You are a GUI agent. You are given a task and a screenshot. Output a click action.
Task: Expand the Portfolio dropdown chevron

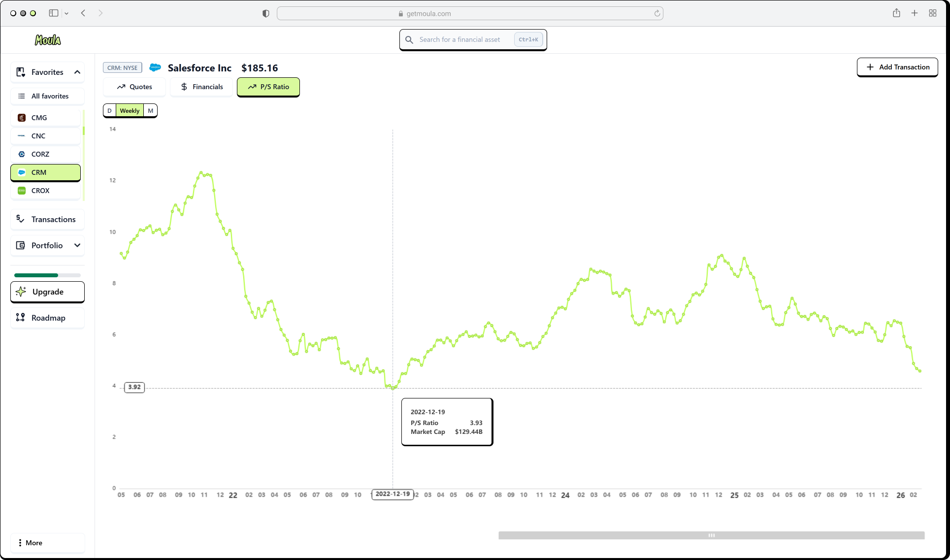(77, 245)
